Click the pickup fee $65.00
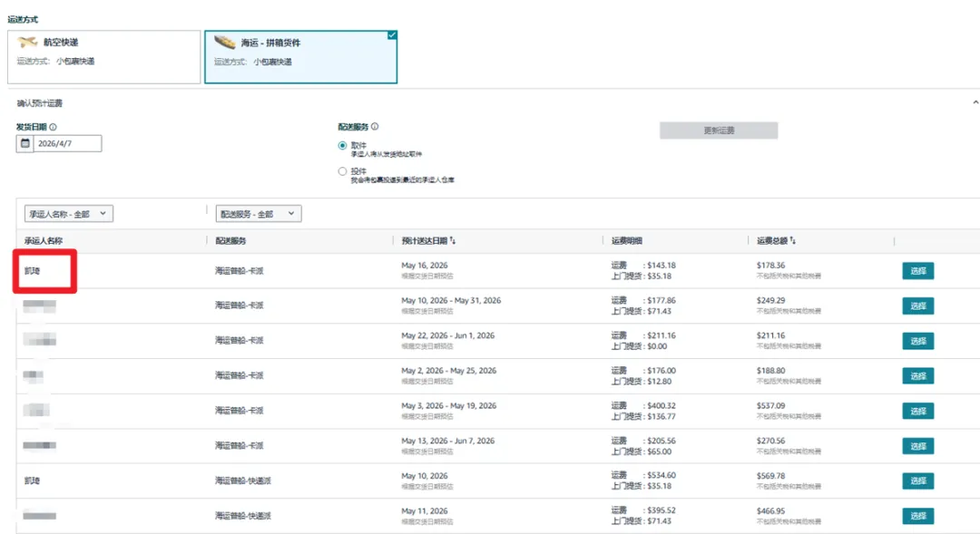This screenshot has height=534, width=980. (660, 451)
